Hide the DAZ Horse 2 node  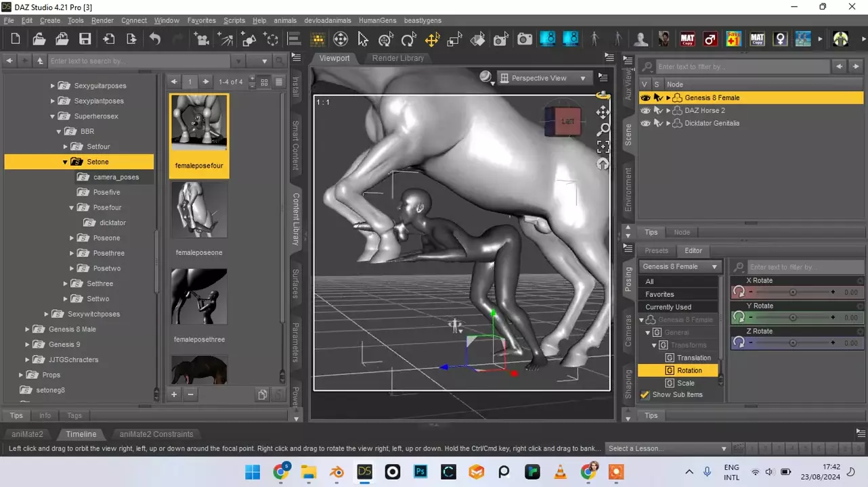pyautogui.click(x=645, y=111)
